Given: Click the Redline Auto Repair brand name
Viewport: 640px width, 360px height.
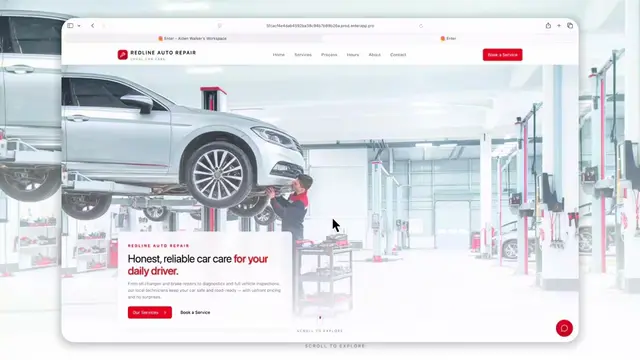Looking at the screenshot, I should click(x=163, y=53).
